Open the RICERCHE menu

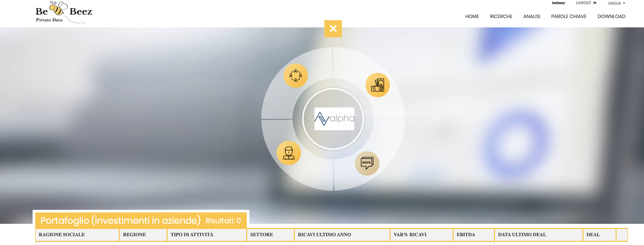pyautogui.click(x=501, y=17)
